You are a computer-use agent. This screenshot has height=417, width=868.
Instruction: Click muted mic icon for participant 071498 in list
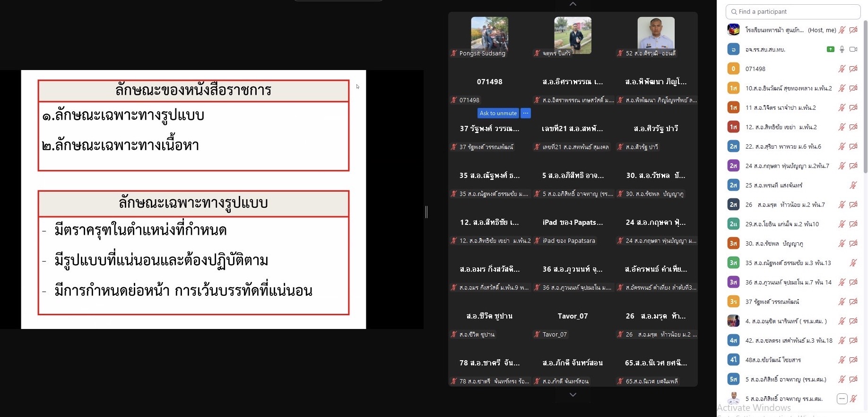pyautogui.click(x=842, y=69)
